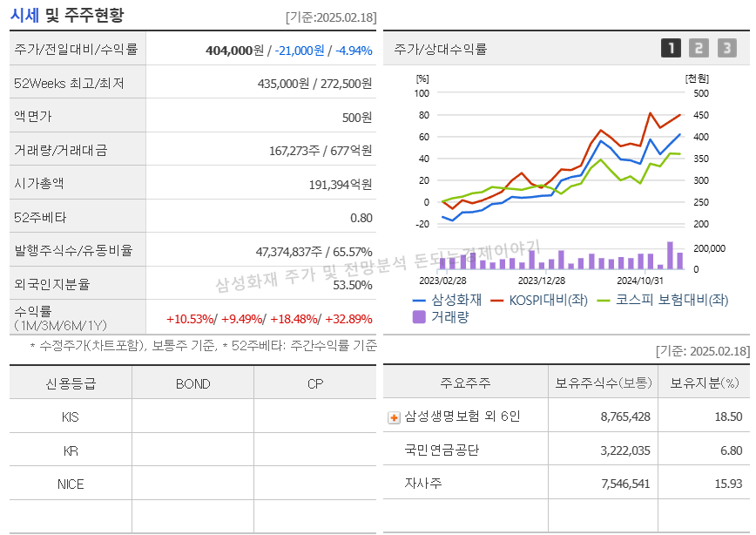The image size is (756, 535).
Task: Click the KOSPI대비(좌) legend label
Action: 548,300
